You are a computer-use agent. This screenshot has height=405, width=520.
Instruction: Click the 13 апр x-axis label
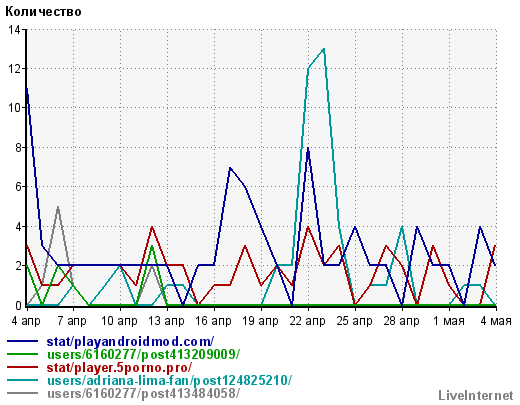tap(166, 321)
